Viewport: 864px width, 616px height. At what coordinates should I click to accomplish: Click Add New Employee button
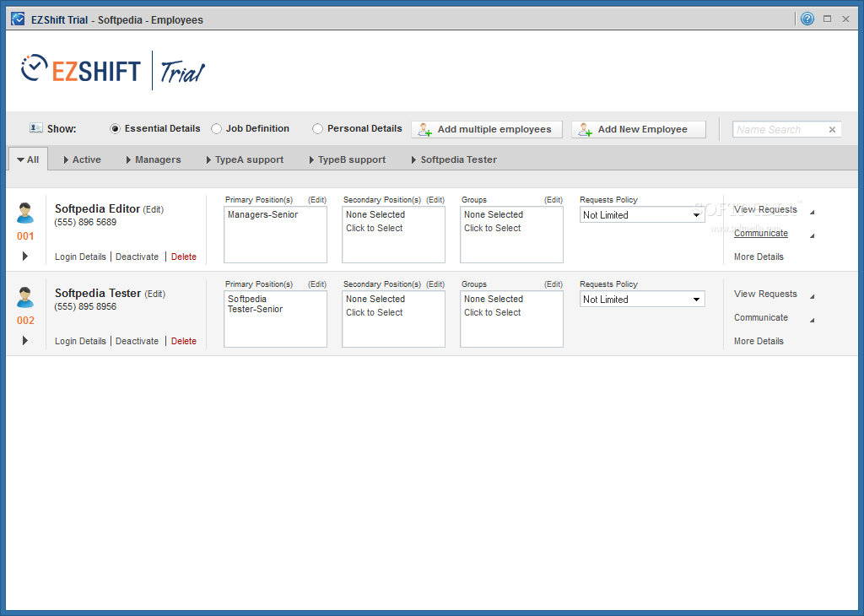pos(639,129)
